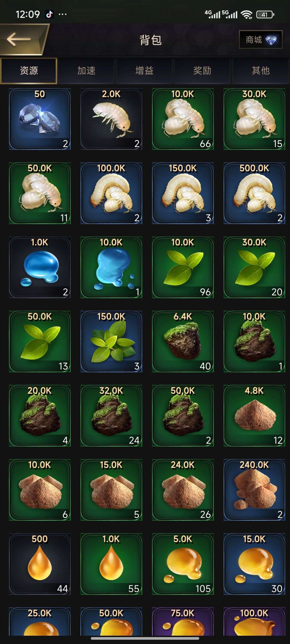Select the 2.0K larva item
Screen dimensions: 290x644
(111, 119)
